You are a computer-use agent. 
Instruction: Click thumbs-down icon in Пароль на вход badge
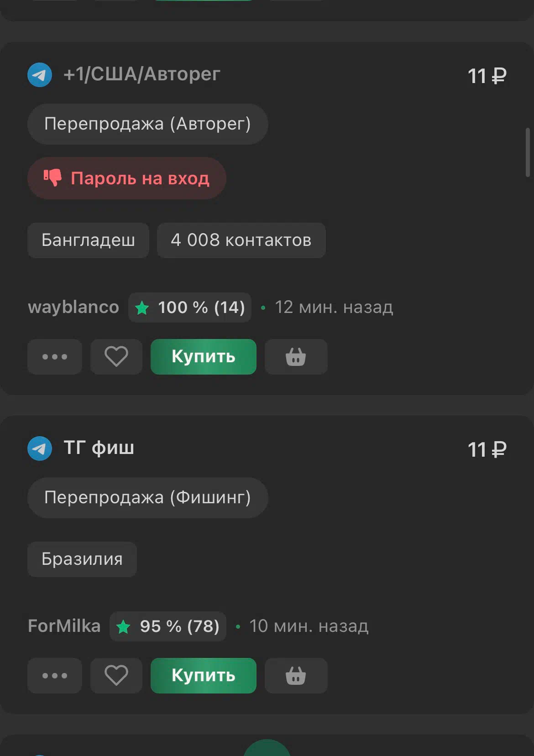(x=52, y=177)
